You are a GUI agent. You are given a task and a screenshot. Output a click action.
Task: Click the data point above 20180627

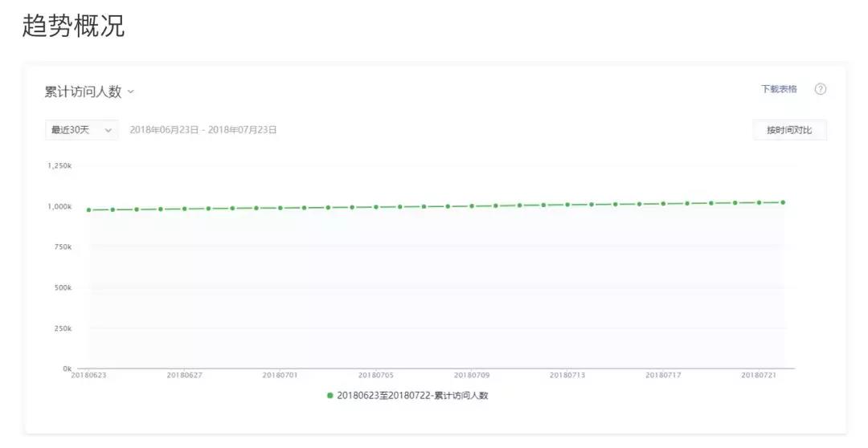pyautogui.click(x=184, y=209)
